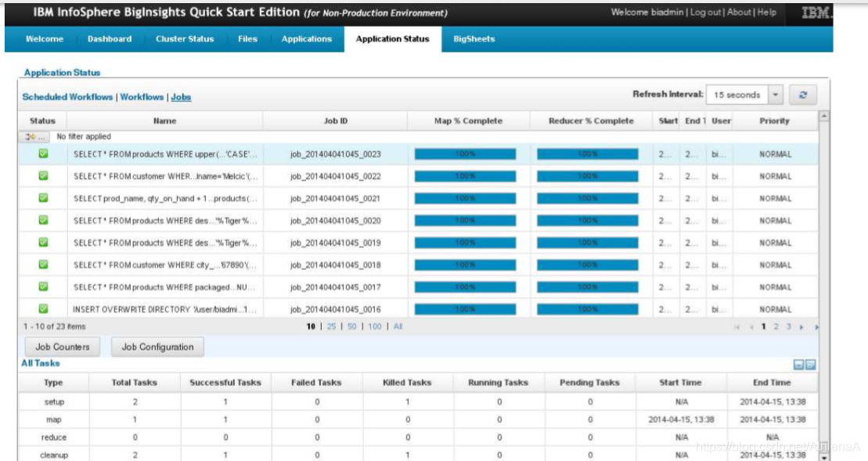Select job_201404041045_0021 in the Job ID column
Screen dimensions: 868x461
coord(336,199)
